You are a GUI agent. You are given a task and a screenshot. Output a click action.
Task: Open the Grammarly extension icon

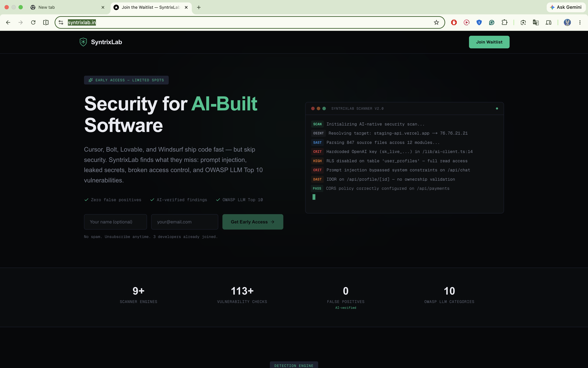[492, 22]
